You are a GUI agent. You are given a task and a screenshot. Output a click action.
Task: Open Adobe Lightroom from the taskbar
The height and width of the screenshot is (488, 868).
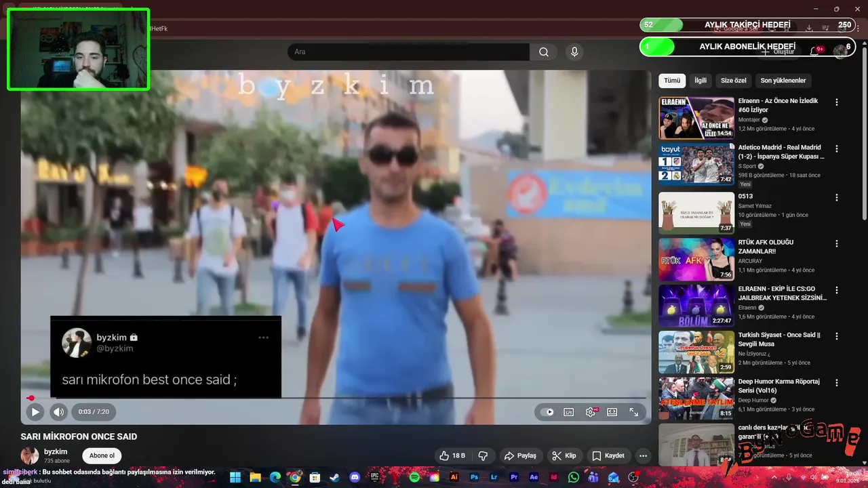pos(494,477)
